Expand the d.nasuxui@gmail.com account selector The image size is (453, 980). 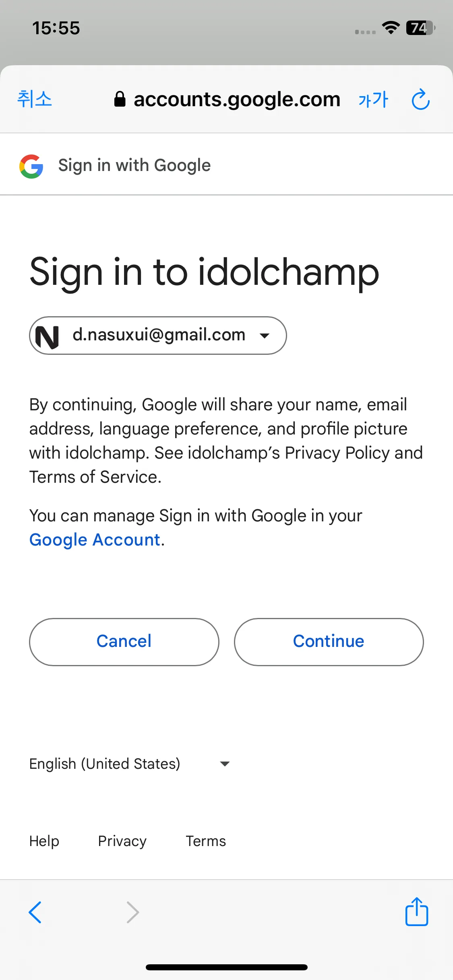pyautogui.click(x=158, y=336)
